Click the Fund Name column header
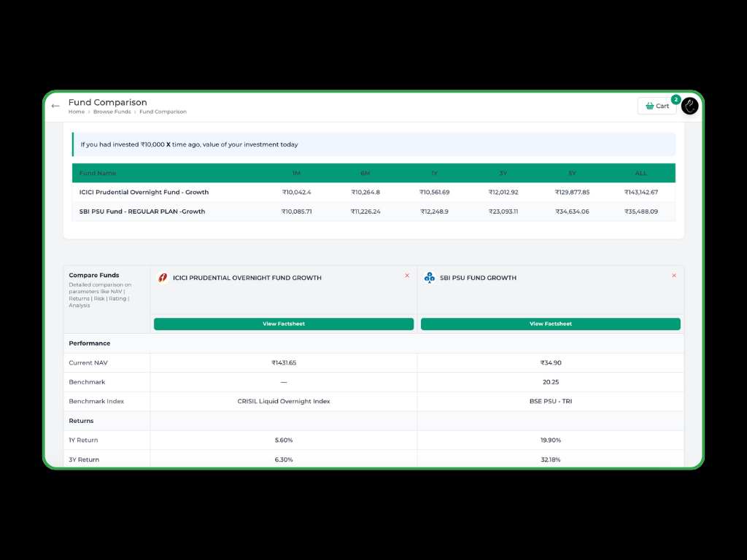The width and height of the screenshot is (747, 560). pos(98,174)
